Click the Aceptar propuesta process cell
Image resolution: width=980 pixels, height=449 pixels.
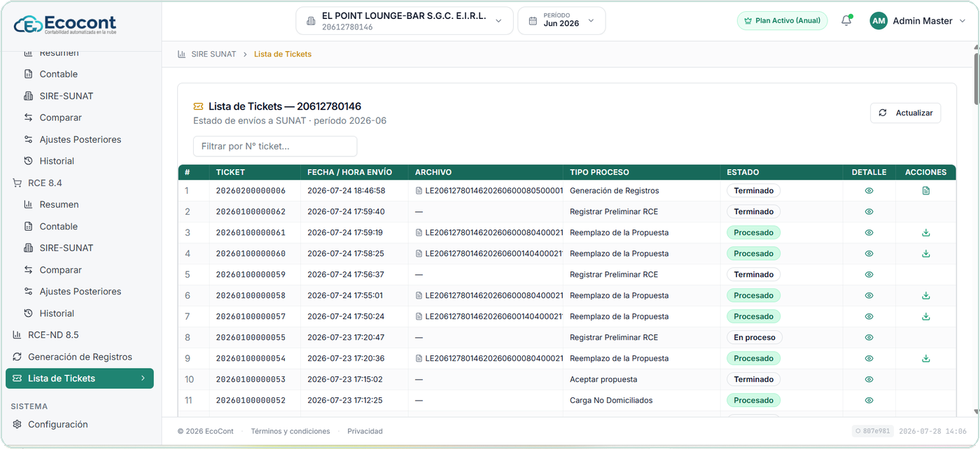point(603,379)
